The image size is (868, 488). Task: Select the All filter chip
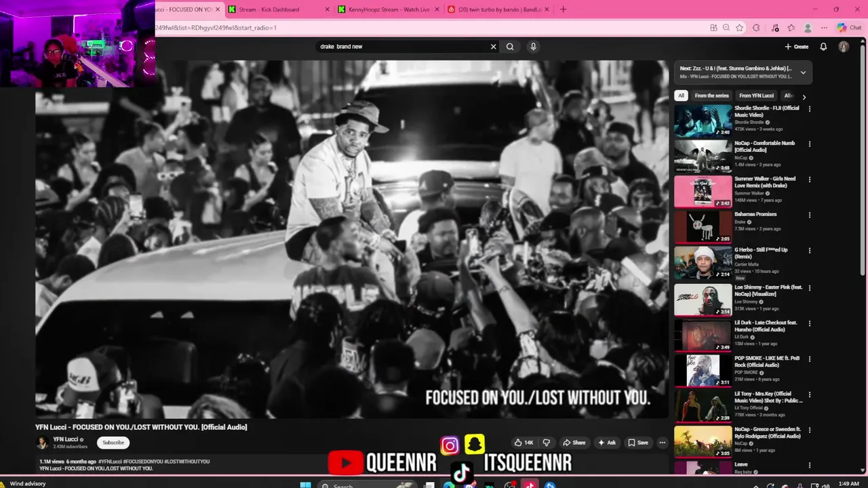pos(681,96)
